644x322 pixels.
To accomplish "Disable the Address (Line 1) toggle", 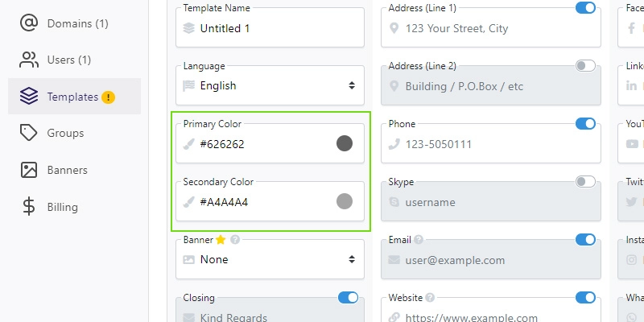I will click(585, 8).
